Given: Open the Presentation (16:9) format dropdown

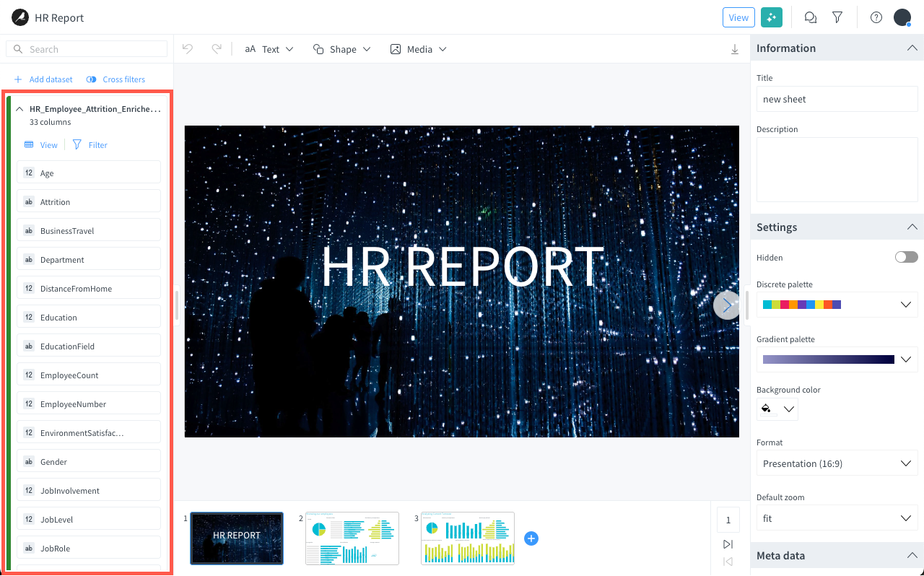Looking at the screenshot, I should pyautogui.click(x=837, y=463).
